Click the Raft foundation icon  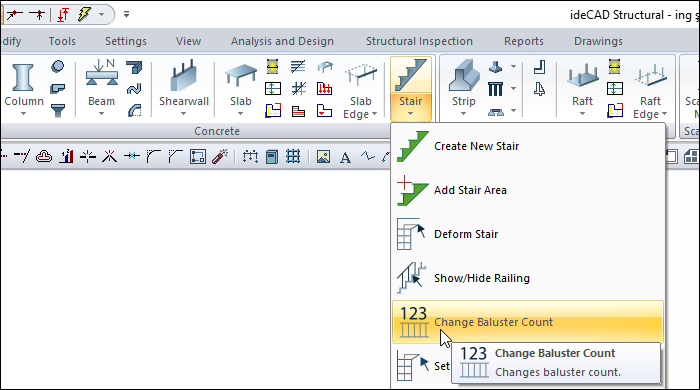point(583,75)
